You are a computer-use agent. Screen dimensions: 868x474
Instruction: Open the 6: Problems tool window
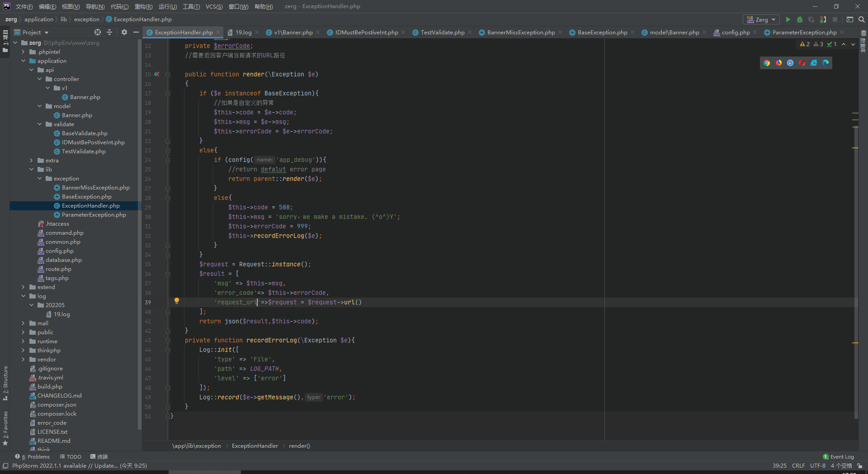pyautogui.click(x=32, y=457)
